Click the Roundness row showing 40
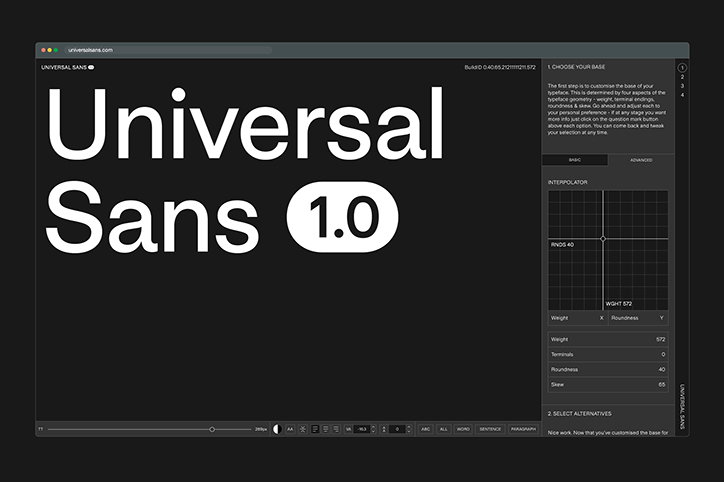 (x=608, y=369)
